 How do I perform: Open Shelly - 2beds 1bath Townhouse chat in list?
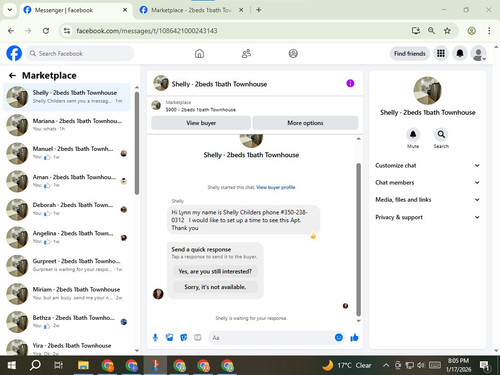coord(67,97)
